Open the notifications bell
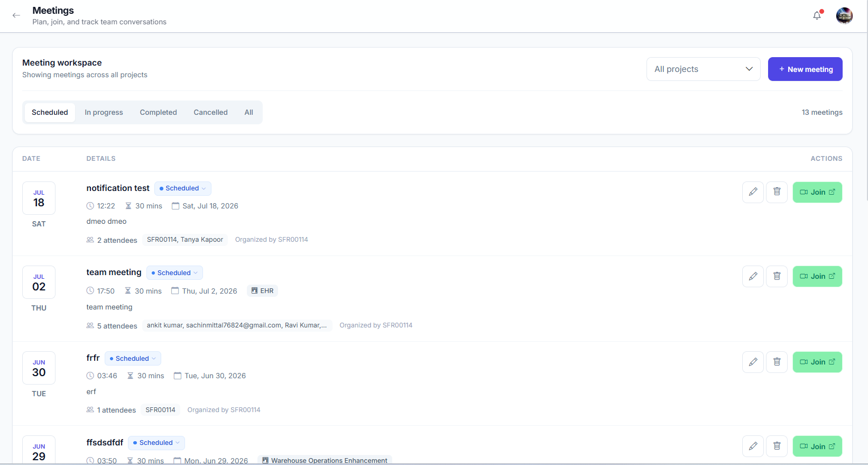Image resolution: width=868 pixels, height=465 pixels. [817, 15]
